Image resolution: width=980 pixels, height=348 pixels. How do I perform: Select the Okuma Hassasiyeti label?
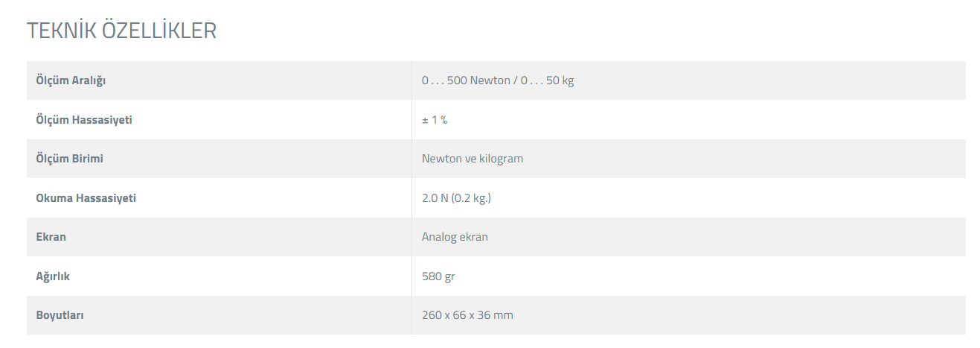tap(86, 198)
